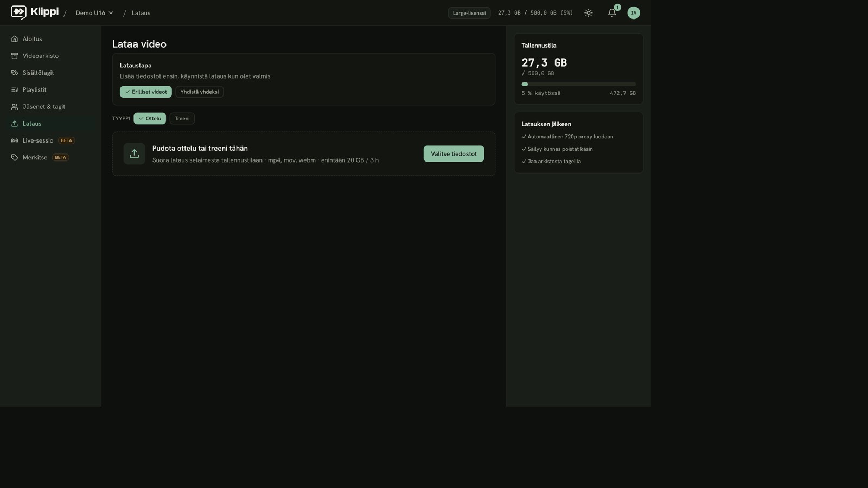
Task: Choose Treeni as video type
Action: click(x=182, y=118)
